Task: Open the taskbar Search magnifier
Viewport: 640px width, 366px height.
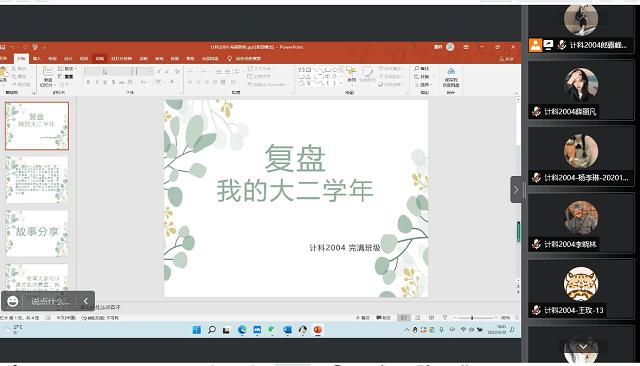Action: [x=212, y=330]
